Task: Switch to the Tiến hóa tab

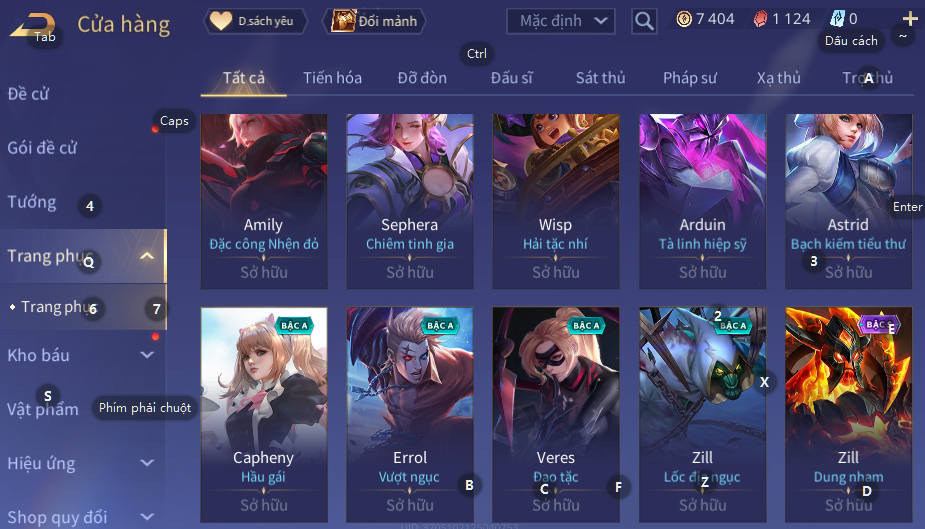Action: pyautogui.click(x=332, y=78)
